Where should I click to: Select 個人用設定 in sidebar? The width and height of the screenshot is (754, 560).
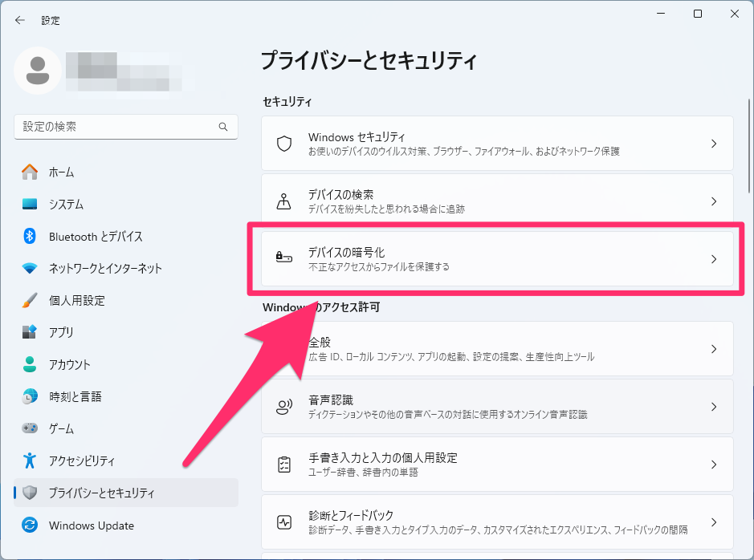[x=126, y=301]
